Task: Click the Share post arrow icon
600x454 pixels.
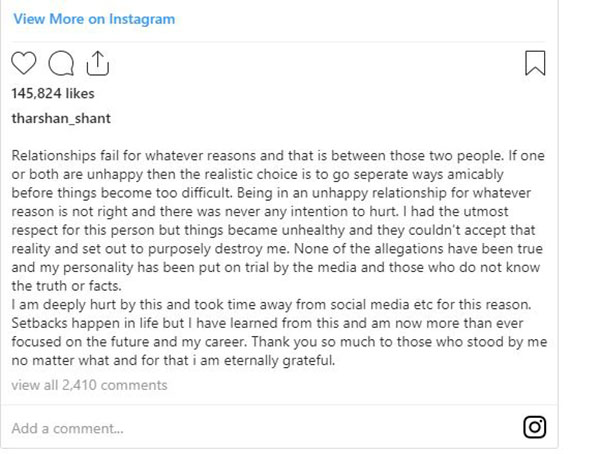Action: coord(96,64)
